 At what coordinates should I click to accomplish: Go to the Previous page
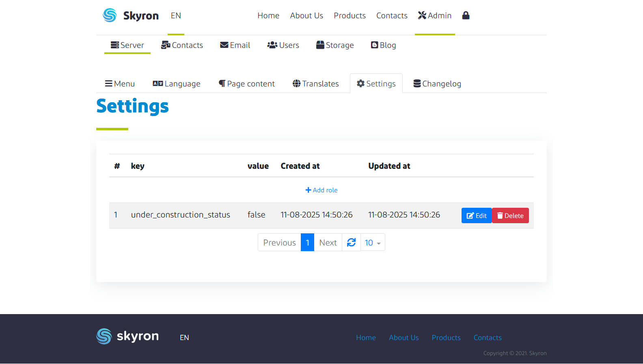279,242
